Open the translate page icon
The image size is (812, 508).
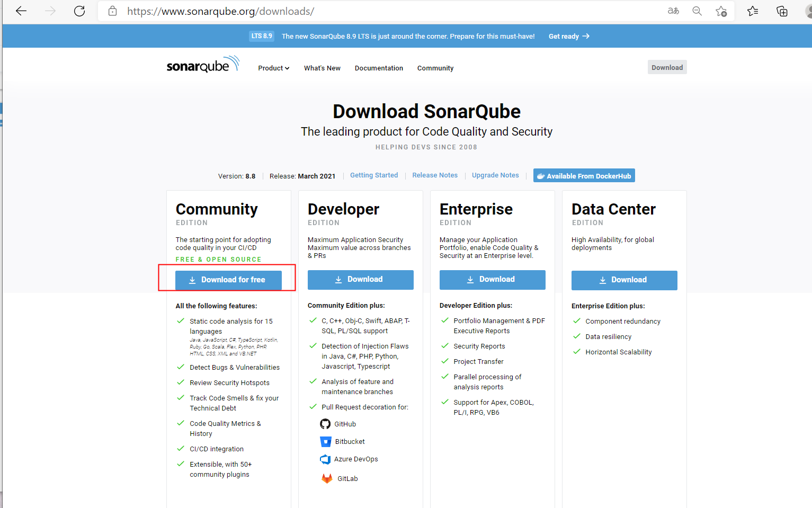pyautogui.click(x=673, y=11)
